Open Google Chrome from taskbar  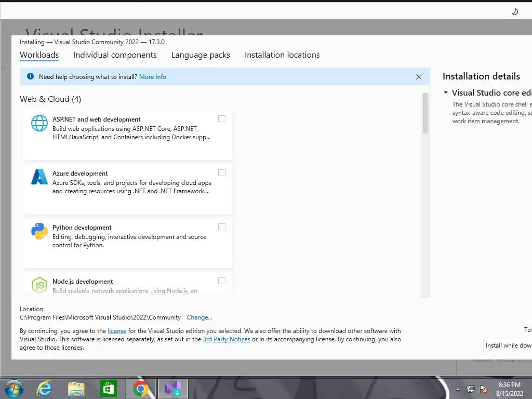pos(140,389)
